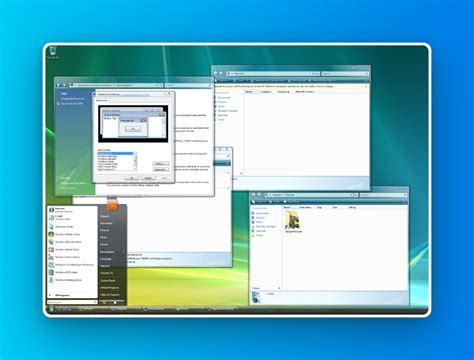Click Back arrow in Pictures window
The image size is (474, 360).
[254, 195]
